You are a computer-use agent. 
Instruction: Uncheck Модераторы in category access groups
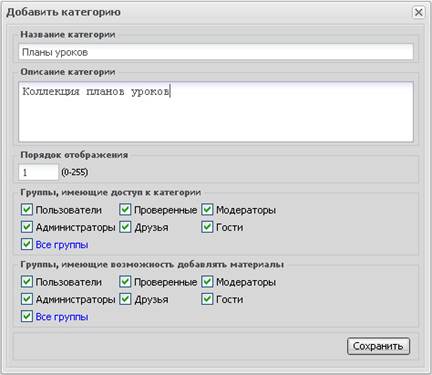pyautogui.click(x=207, y=210)
